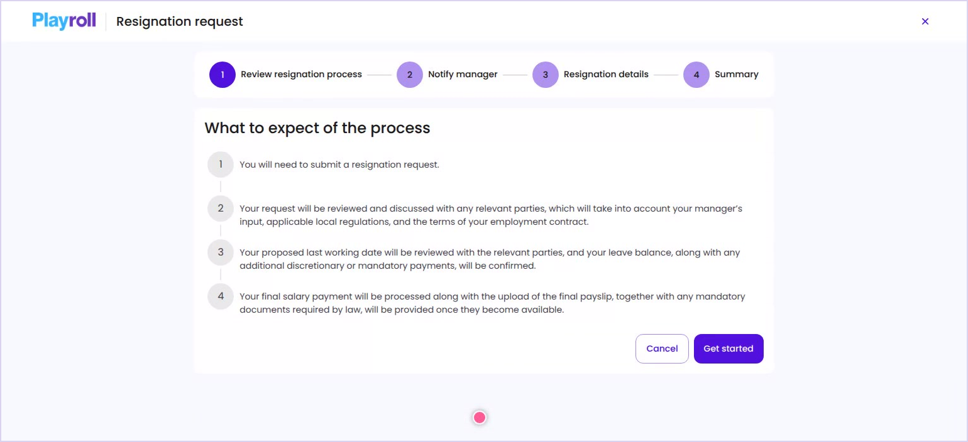Click the grey number 2 process bullet
968x442 pixels.
pyautogui.click(x=220, y=209)
